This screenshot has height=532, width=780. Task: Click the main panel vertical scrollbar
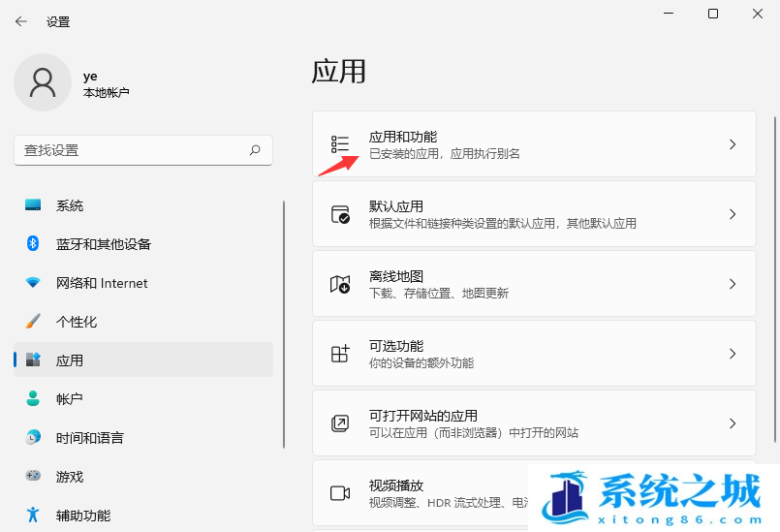coord(775,279)
